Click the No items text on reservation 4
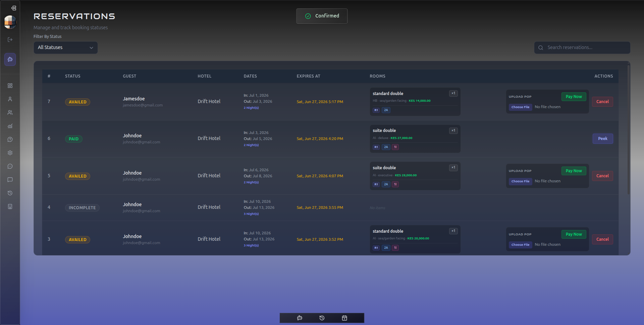Screen dimensions: 644x325 pos(377,208)
